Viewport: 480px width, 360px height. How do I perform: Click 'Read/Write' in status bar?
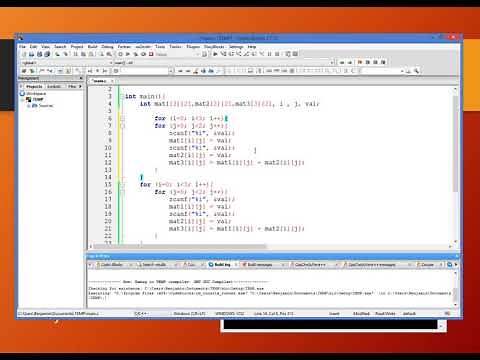click(x=385, y=314)
